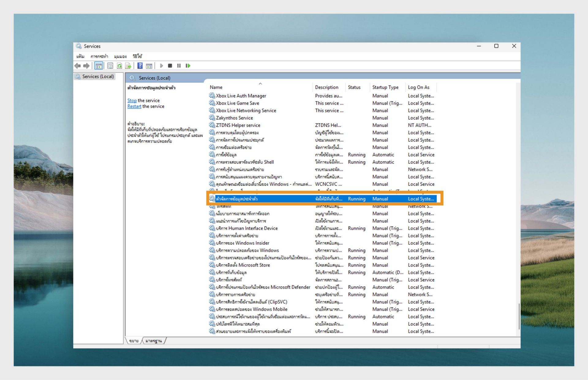Click the Stop the service link
Image resolution: width=588 pixels, height=380 pixels.
(132, 101)
